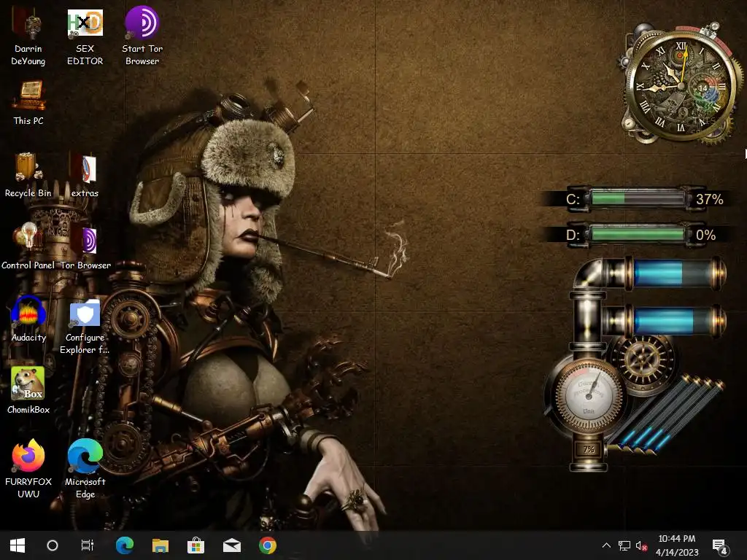
Task: Open Start Tor Browser shortcut
Action: click(x=142, y=37)
